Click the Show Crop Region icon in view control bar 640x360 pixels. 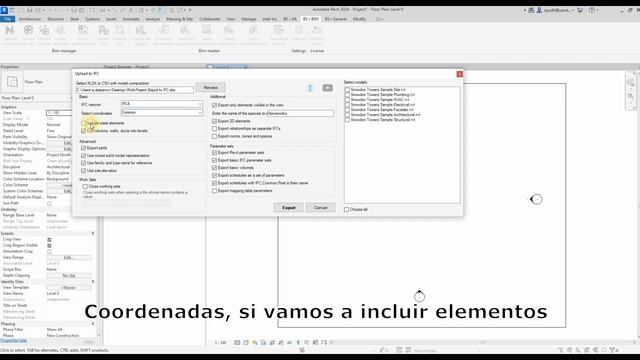tap(281, 343)
